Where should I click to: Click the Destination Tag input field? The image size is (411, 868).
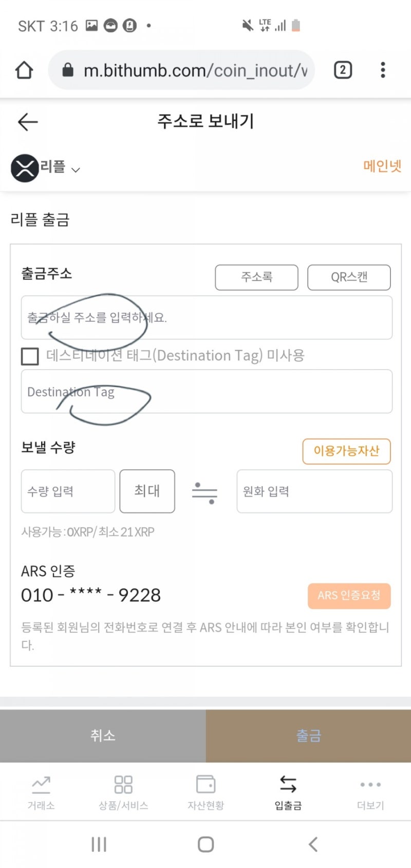coord(207,392)
